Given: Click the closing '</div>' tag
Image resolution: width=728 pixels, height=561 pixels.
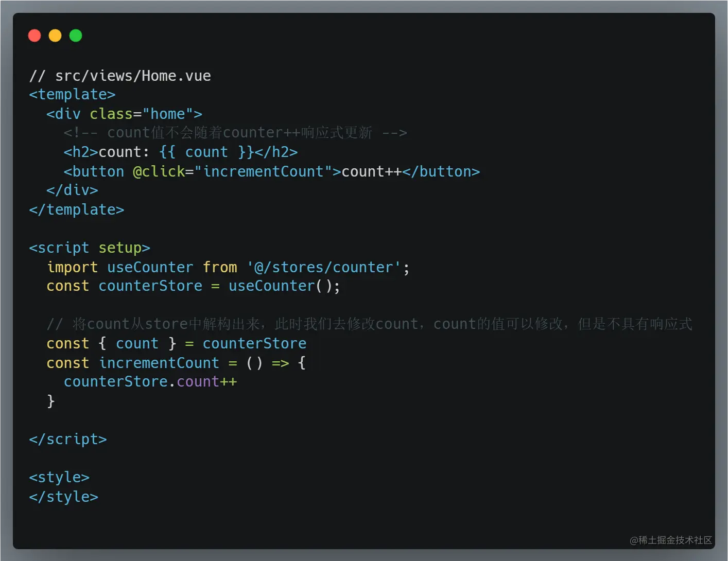Looking at the screenshot, I should tap(72, 190).
